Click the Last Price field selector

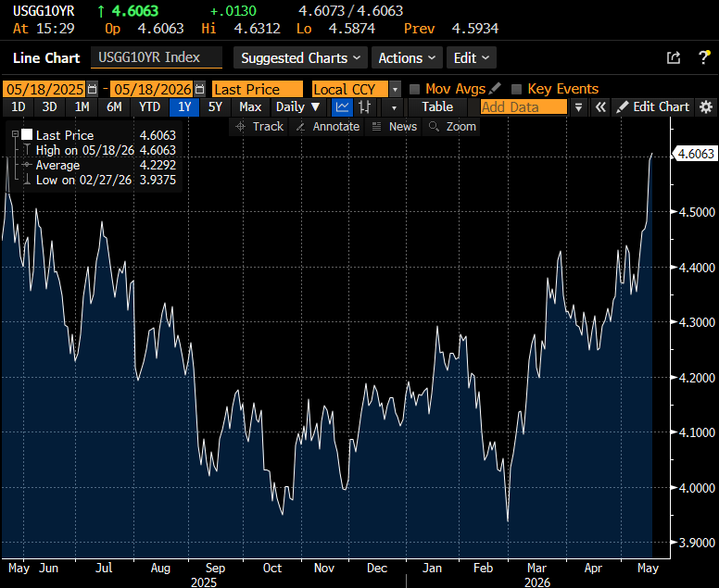(x=258, y=89)
